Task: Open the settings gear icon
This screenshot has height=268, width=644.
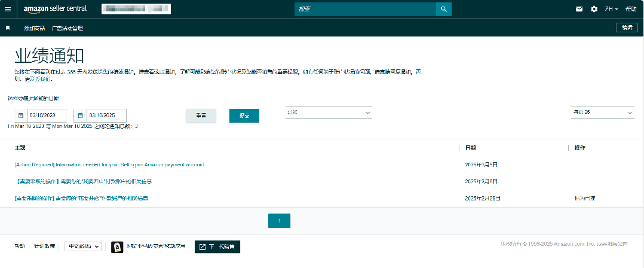Action: 594,9
